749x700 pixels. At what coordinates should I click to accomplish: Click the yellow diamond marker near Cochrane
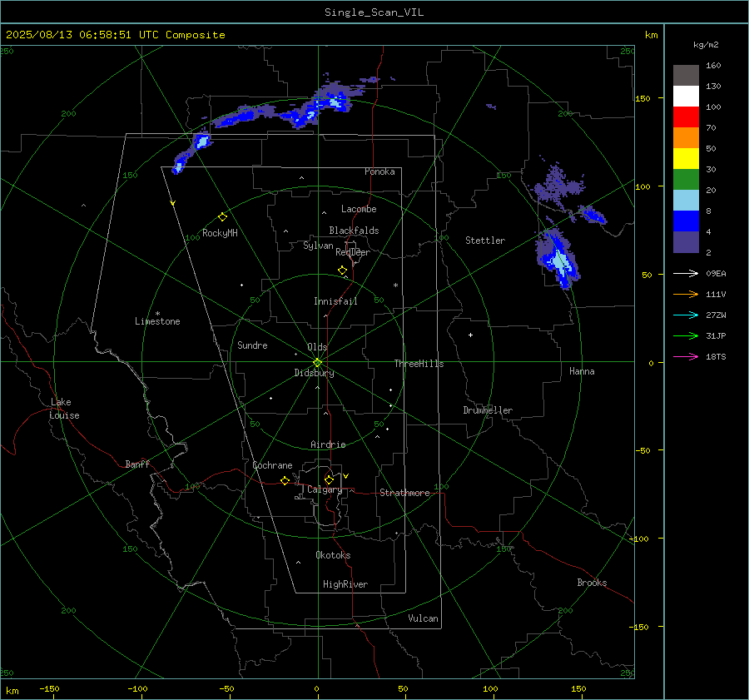(285, 480)
